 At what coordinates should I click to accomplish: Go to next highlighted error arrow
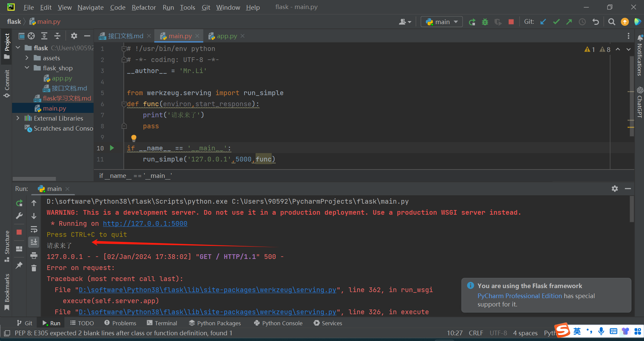point(629,49)
